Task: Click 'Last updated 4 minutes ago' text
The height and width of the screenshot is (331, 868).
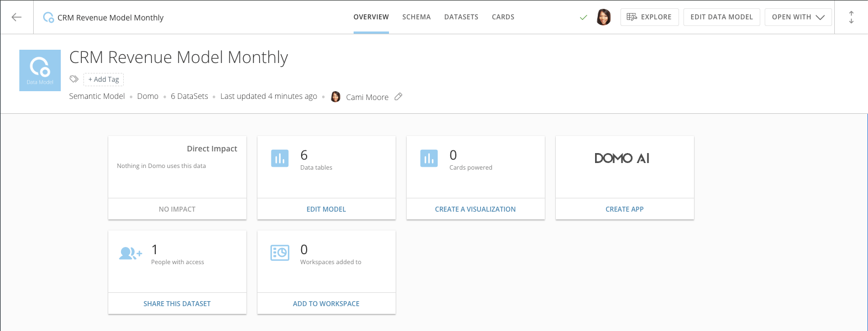Action: [x=269, y=96]
